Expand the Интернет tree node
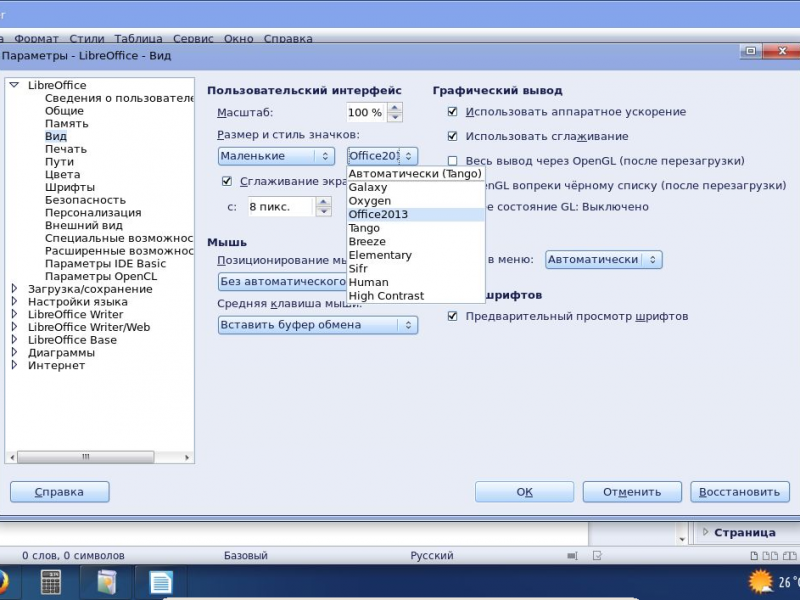 pos(14,365)
